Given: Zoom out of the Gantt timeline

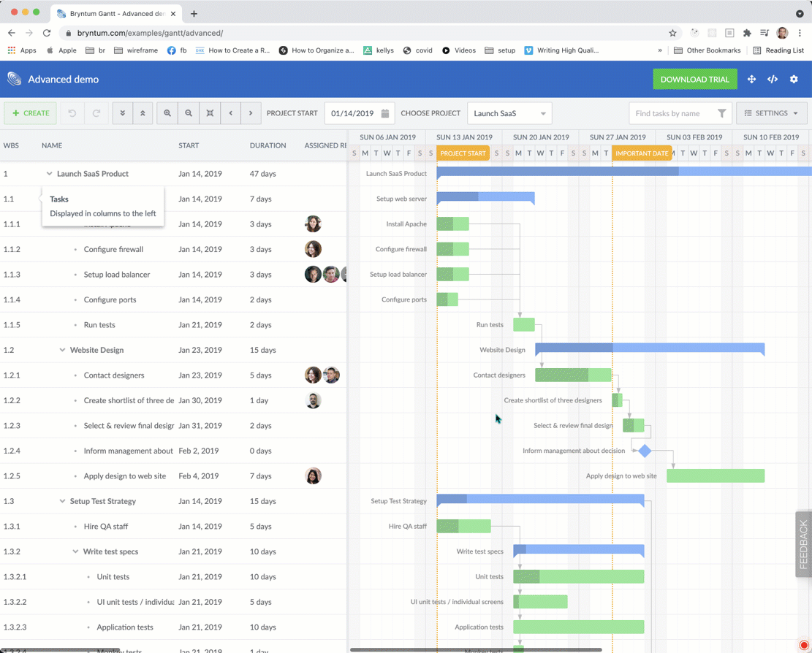Looking at the screenshot, I should click(x=189, y=113).
